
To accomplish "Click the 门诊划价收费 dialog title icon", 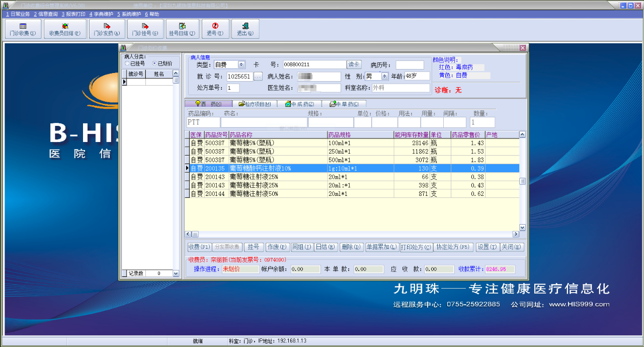I will click(123, 48).
